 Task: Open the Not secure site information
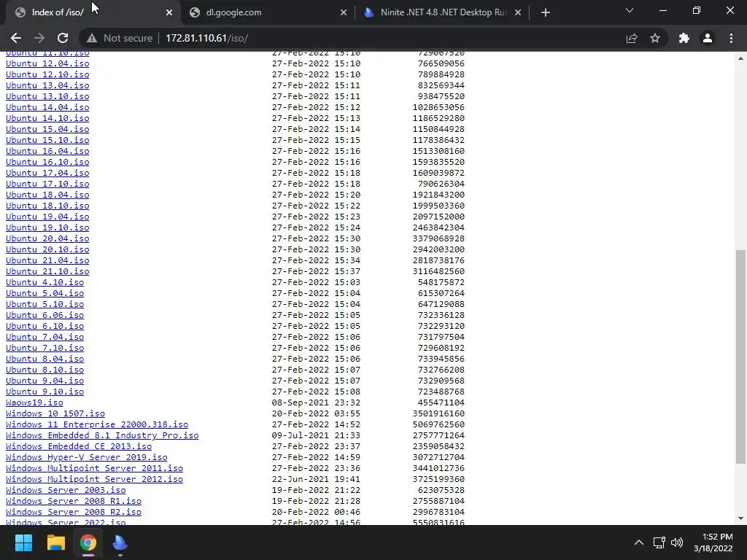[120, 38]
